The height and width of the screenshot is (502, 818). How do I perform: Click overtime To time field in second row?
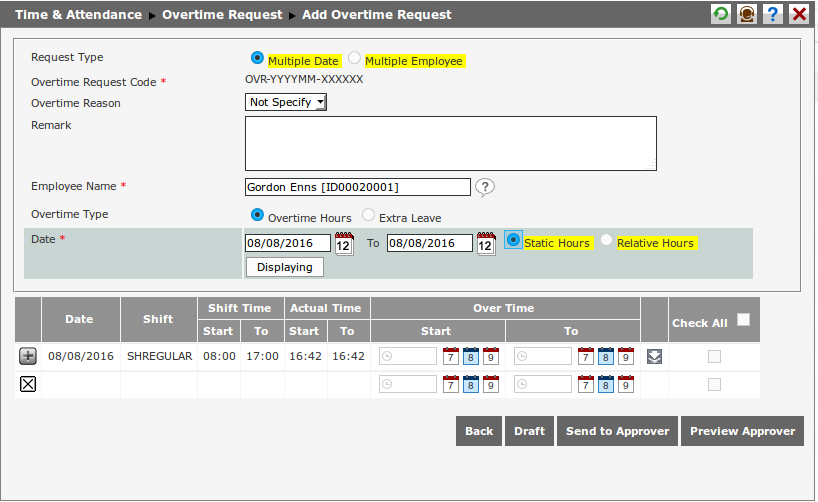point(543,385)
